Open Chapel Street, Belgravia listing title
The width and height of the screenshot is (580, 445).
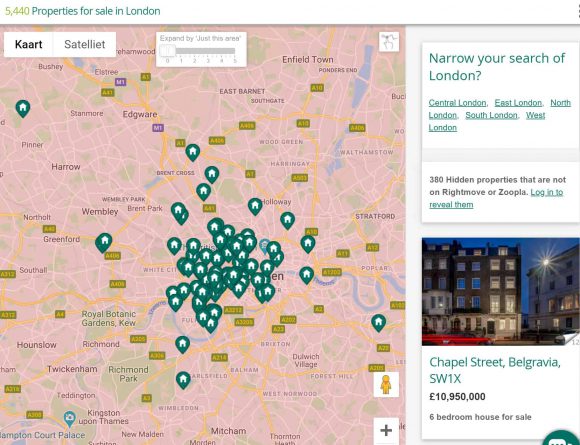[x=495, y=370]
